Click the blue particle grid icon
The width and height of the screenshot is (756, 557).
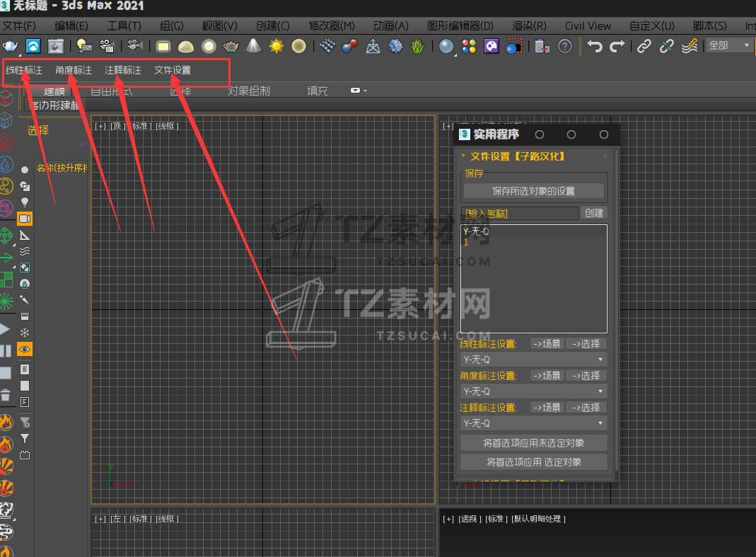[327, 46]
